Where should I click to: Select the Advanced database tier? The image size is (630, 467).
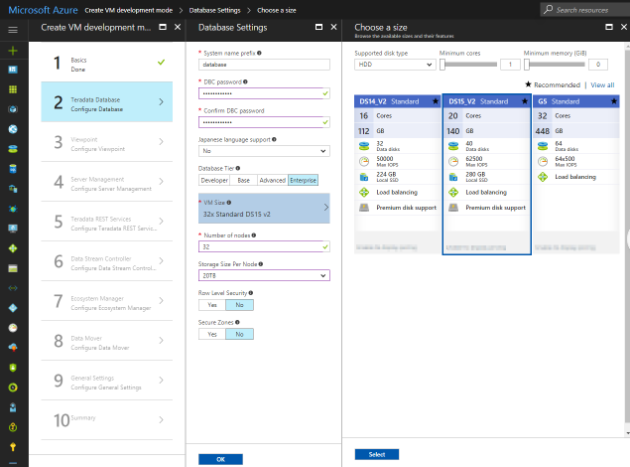click(271, 180)
